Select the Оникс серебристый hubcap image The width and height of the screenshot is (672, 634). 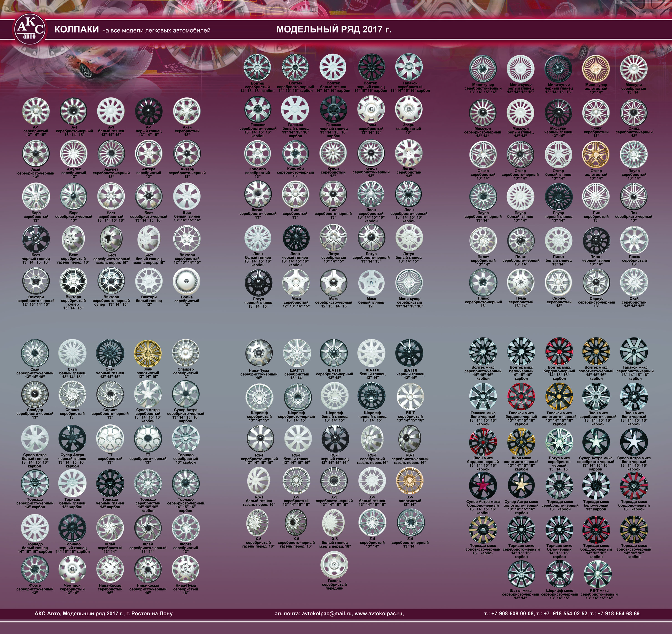(x=596, y=113)
